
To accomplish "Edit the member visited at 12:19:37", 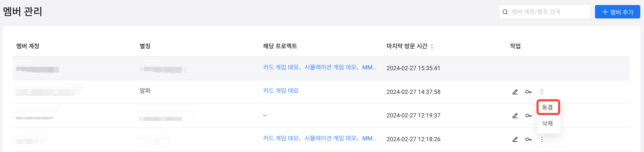I will click(x=515, y=116).
